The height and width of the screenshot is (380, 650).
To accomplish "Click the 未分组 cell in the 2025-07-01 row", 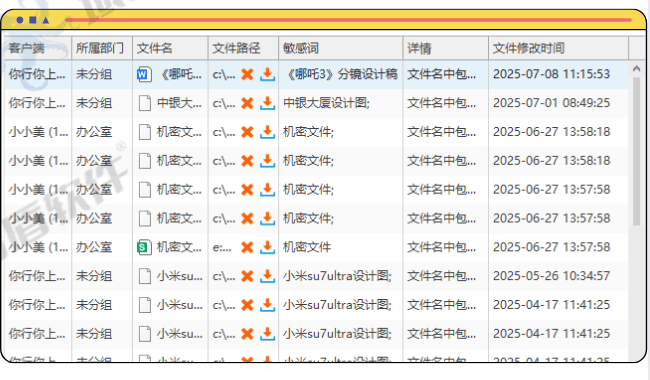I will click(94, 103).
